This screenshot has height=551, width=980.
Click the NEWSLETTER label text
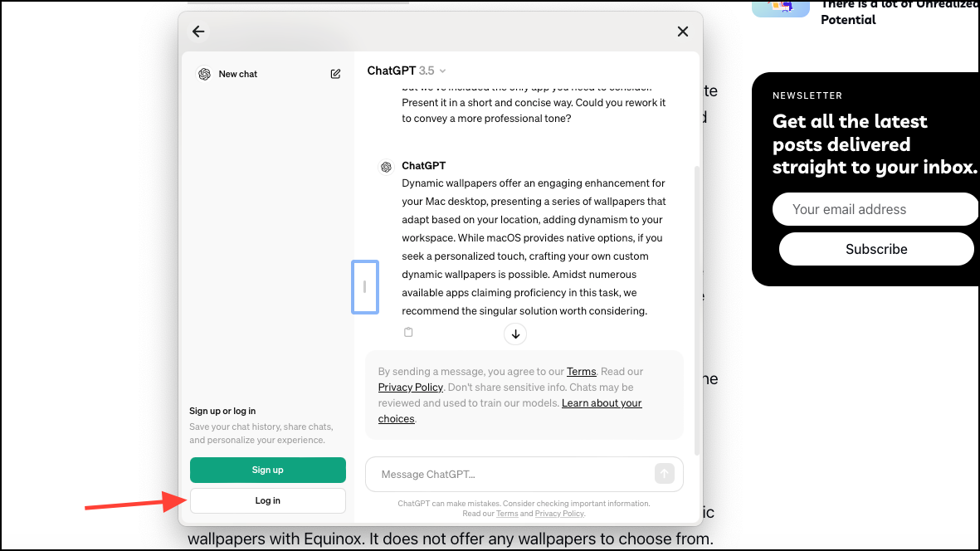[807, 95]
